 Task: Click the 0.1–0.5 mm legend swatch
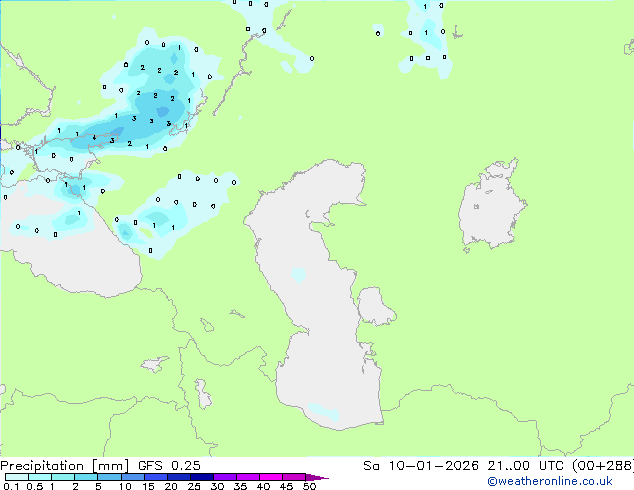(x=17, y=477)
